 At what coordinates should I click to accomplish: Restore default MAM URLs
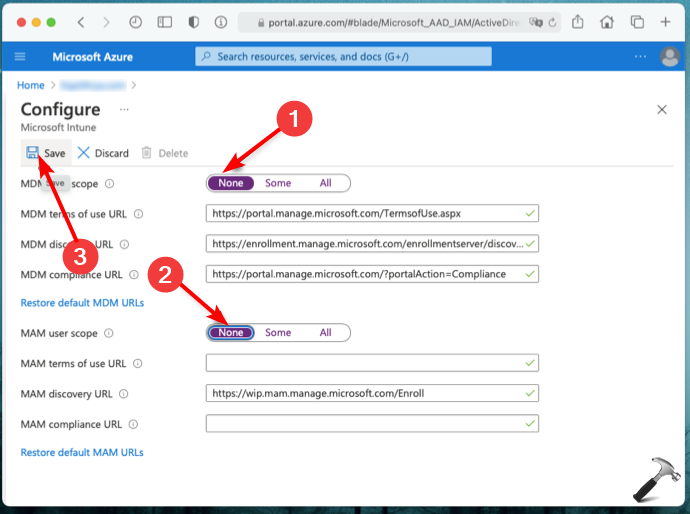click(82, 452)
